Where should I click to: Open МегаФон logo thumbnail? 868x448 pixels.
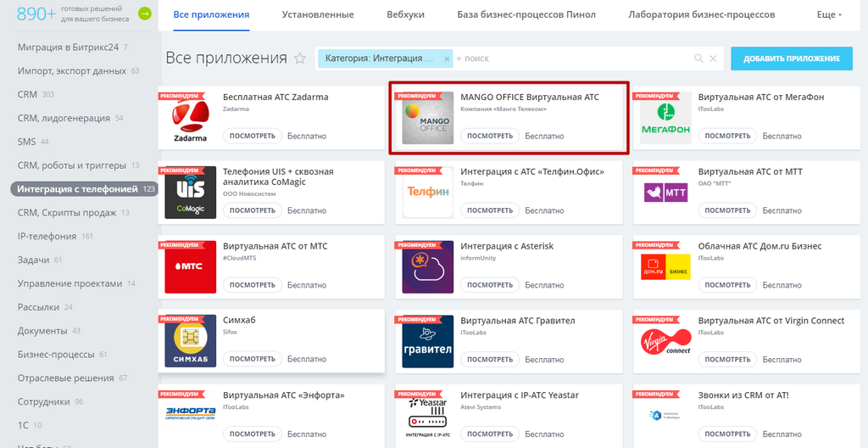coord(665,118)
